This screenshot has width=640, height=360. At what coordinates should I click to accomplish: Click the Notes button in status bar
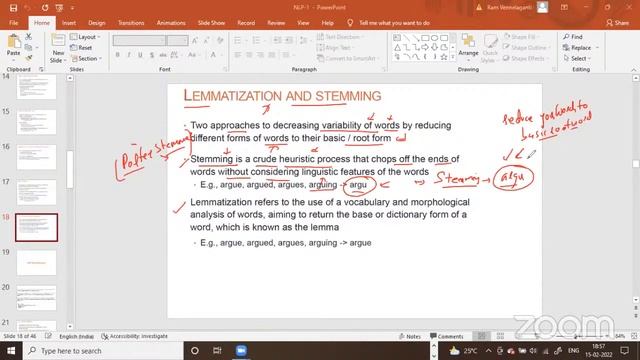[x=410, y=336]
